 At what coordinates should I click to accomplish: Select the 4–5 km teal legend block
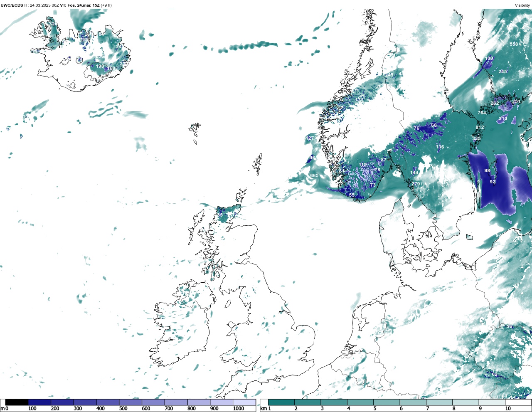[360, 402]
